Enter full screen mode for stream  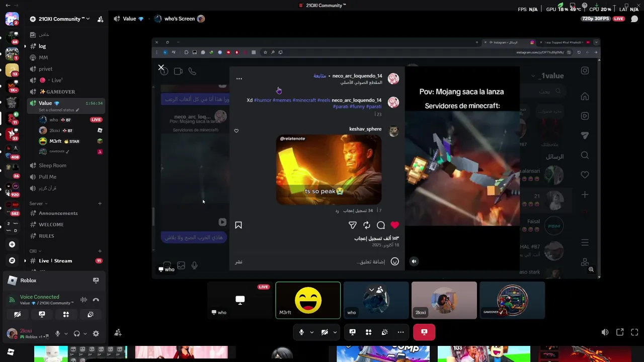pos(634,332)
